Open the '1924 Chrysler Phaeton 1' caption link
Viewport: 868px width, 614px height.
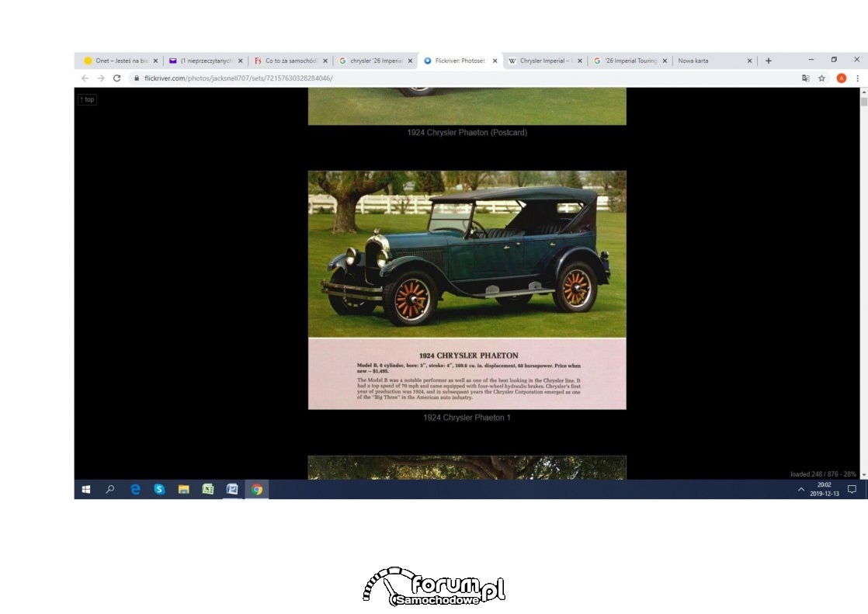pyautogui.click(x=467, y=418)
